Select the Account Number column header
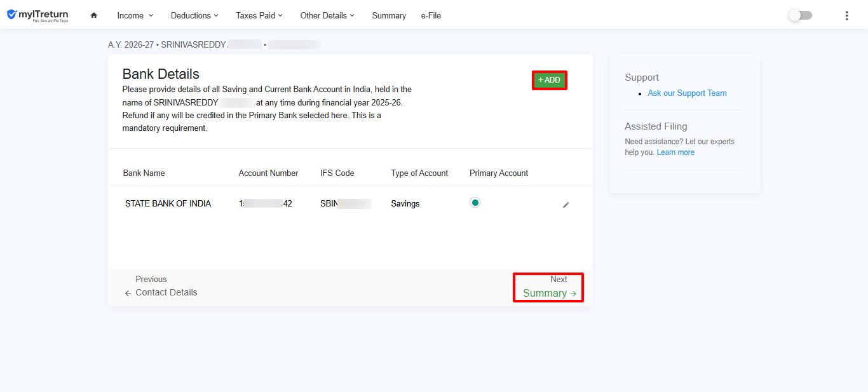This screenshot has width=868, height=392. coord(268,173)
